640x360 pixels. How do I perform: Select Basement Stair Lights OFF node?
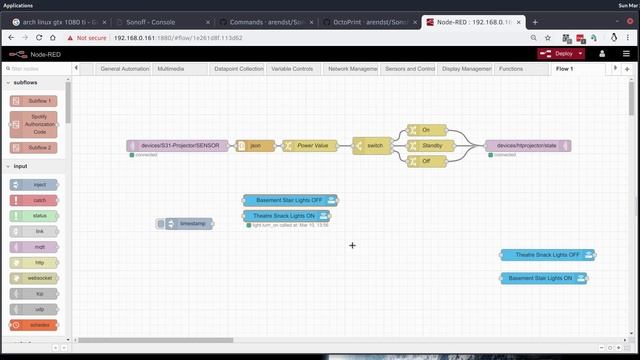click(x=290, y=200)
